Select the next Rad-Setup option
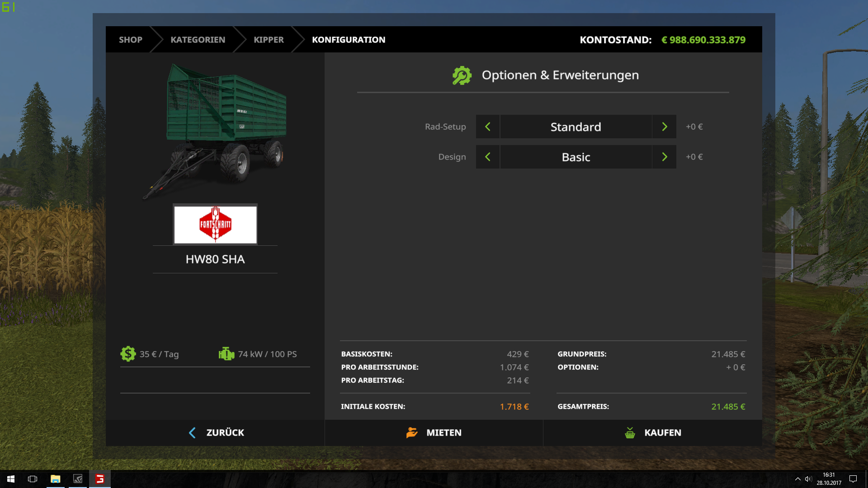The height and width of the screenshot is (488, 868). coord(664,127)
